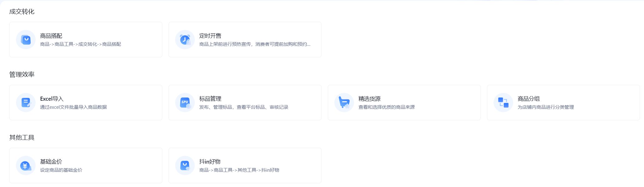644x187 pixels.
Task: Click the 定时开售 alarm clock icon
Action: [185, 40]
